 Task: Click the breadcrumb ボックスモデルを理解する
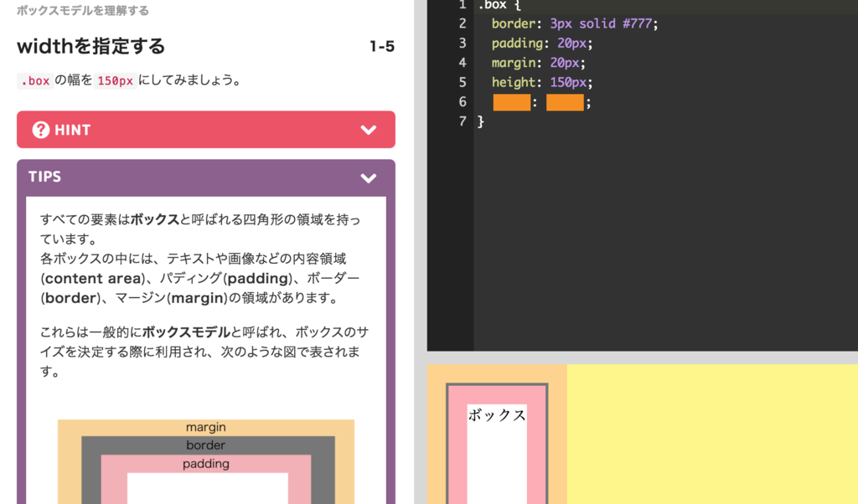coord(83,10)
